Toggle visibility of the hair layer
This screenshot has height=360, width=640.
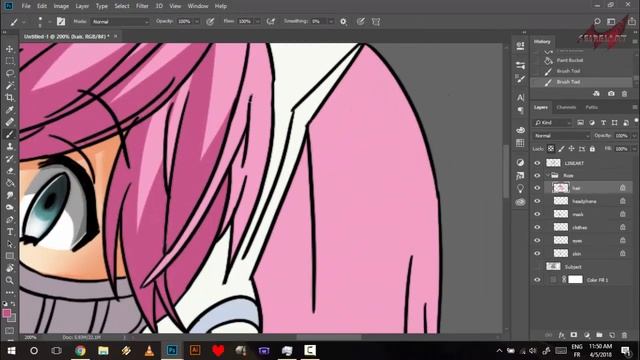tap(537, 188)
